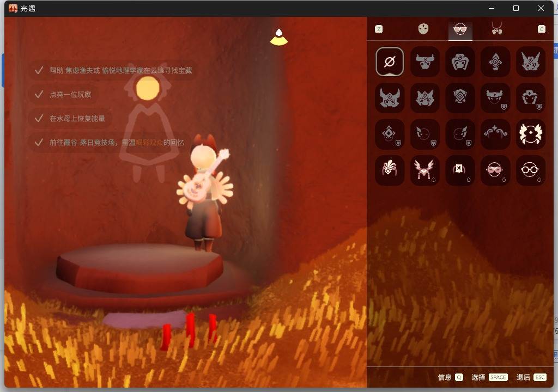Click the 点亮一位玩家 quest entry

(63, 94)
